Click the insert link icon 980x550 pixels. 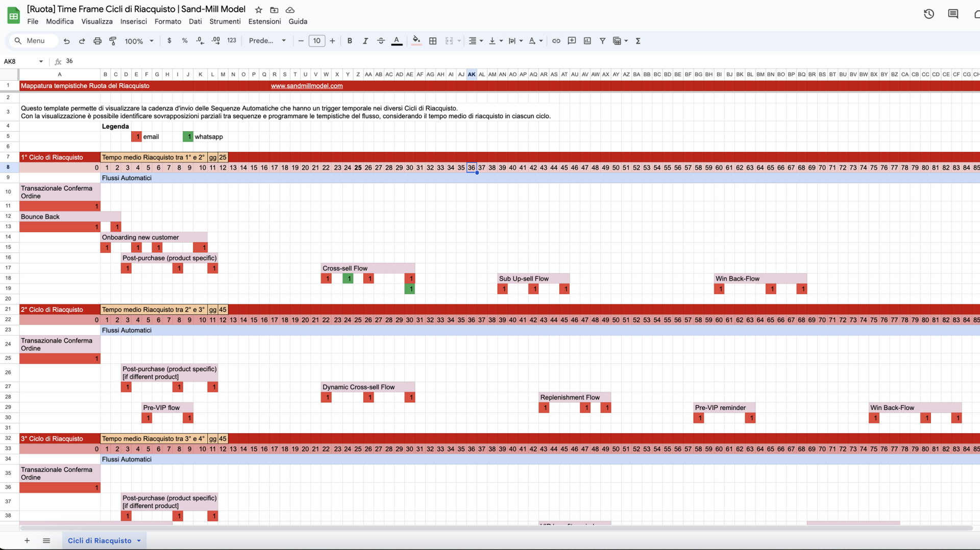[x=556, y=41]
